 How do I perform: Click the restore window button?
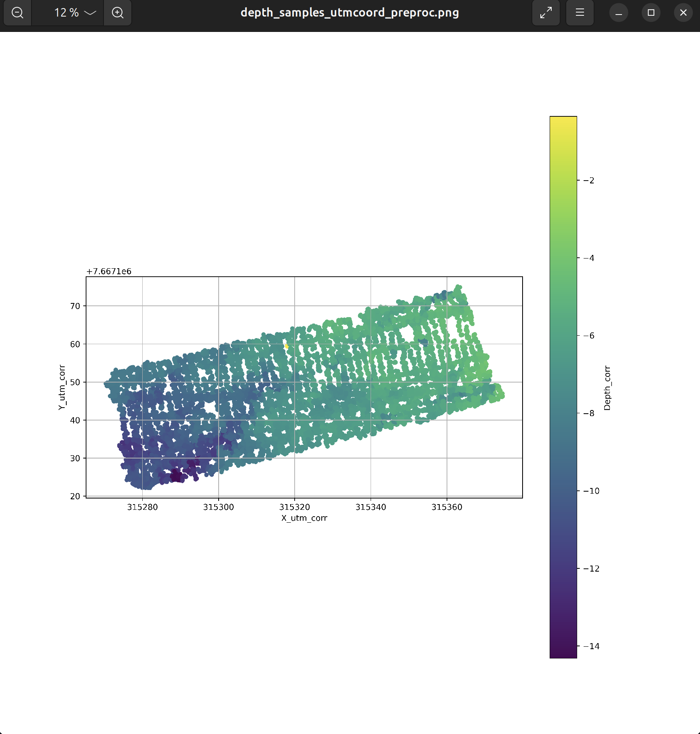(651, 13)
